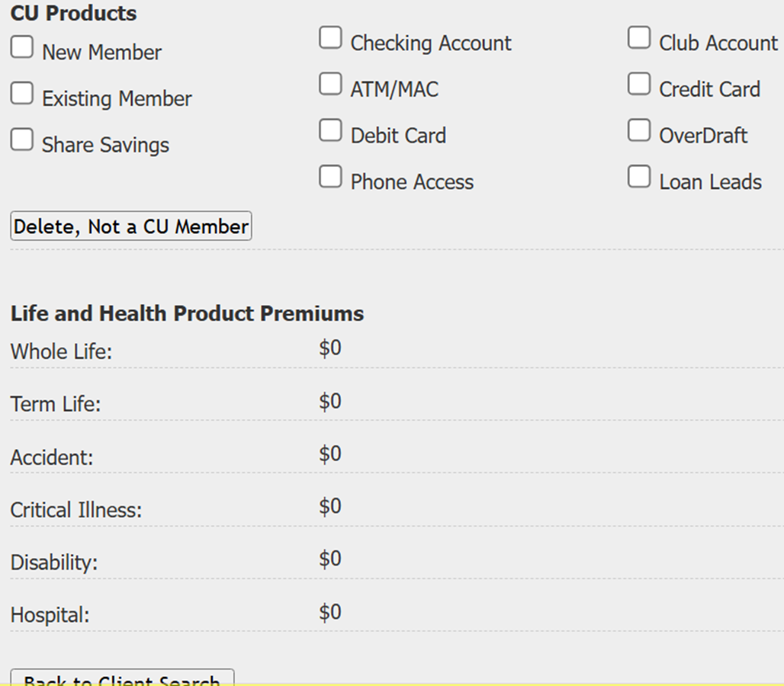Select the Hospital premium value

pos(330,612)
